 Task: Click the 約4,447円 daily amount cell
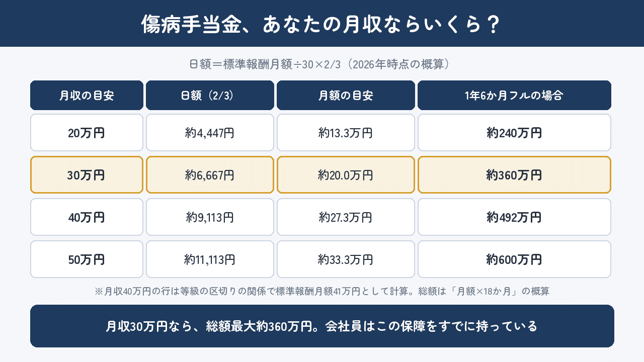tap(210, 133)
